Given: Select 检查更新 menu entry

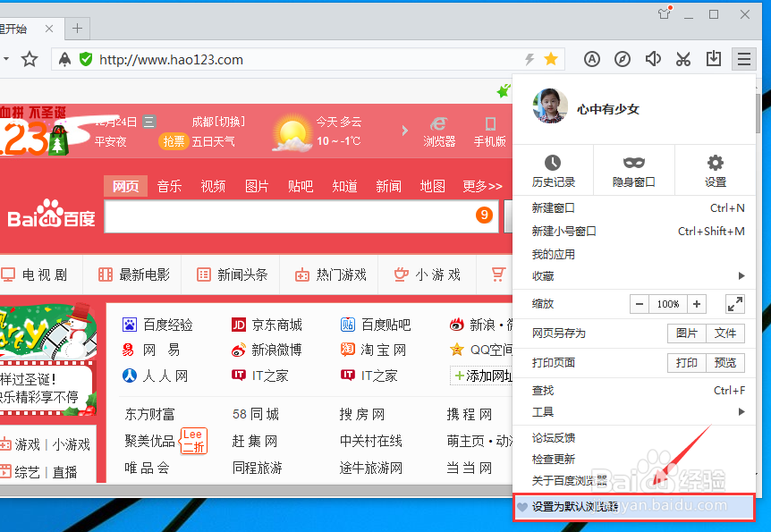Looking at the screenshot, I should coord(634,460).
